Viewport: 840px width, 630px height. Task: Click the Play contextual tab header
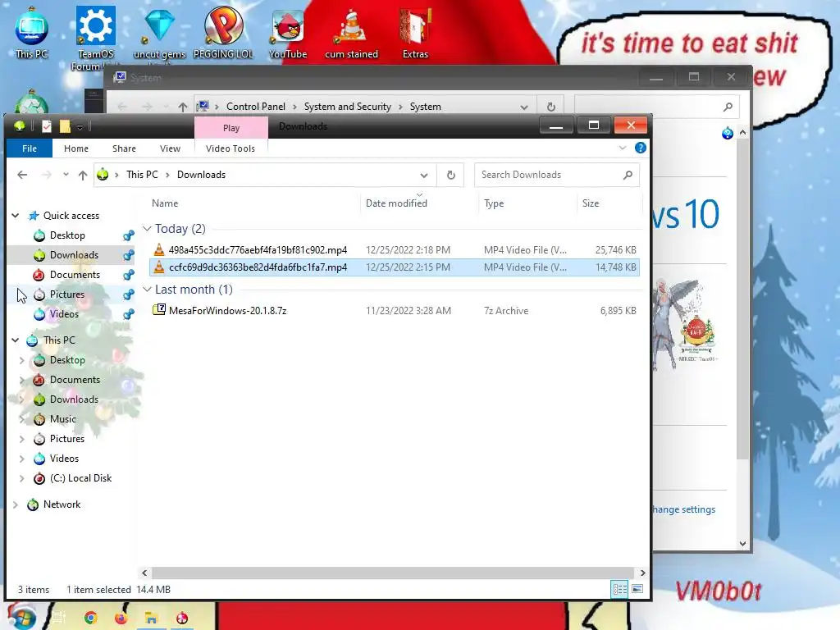pyautogui.click(x=231, y=128)
